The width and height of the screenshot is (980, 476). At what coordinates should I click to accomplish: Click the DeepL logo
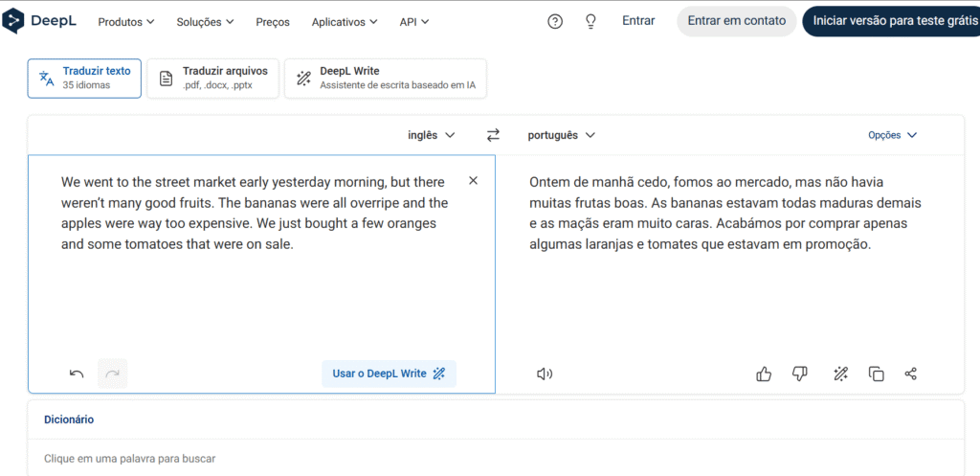39,21
